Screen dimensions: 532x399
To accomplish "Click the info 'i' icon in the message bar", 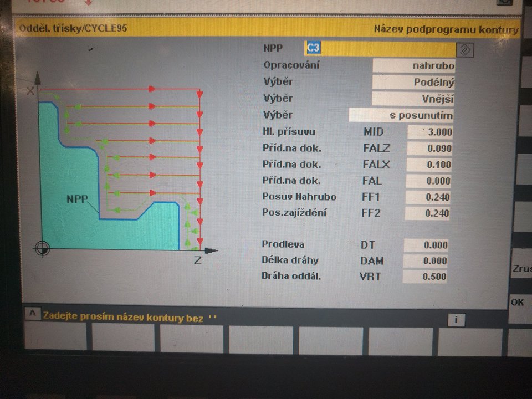I will click(x=455, y=320).
